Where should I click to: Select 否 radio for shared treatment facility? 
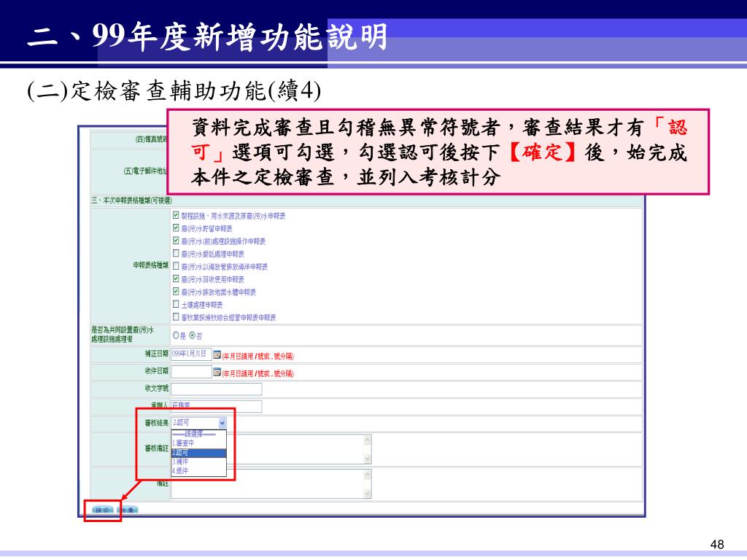192,335
